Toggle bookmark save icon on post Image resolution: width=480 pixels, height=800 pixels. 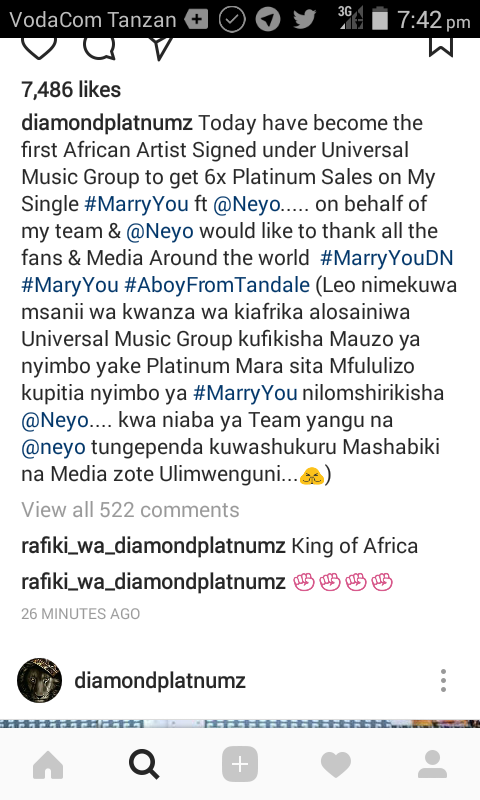[x=441, y=47]
